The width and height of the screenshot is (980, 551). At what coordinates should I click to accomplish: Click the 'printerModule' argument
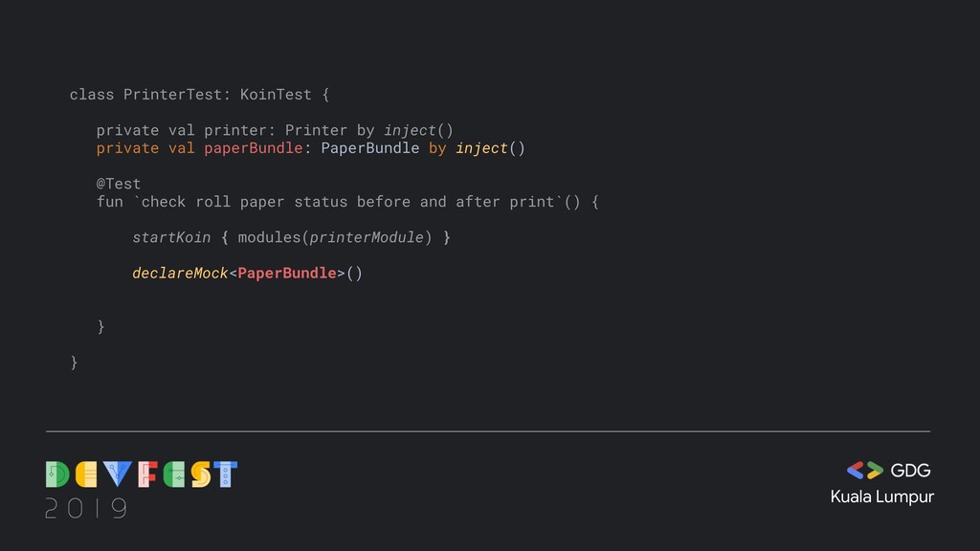click(x=367, y=237)
